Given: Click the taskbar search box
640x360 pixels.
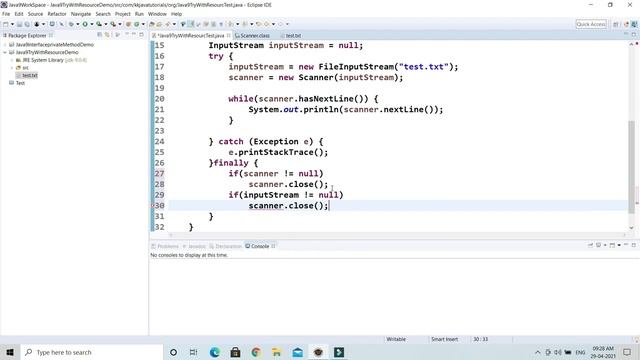Looking at the screenshot, I should [91, 352].
